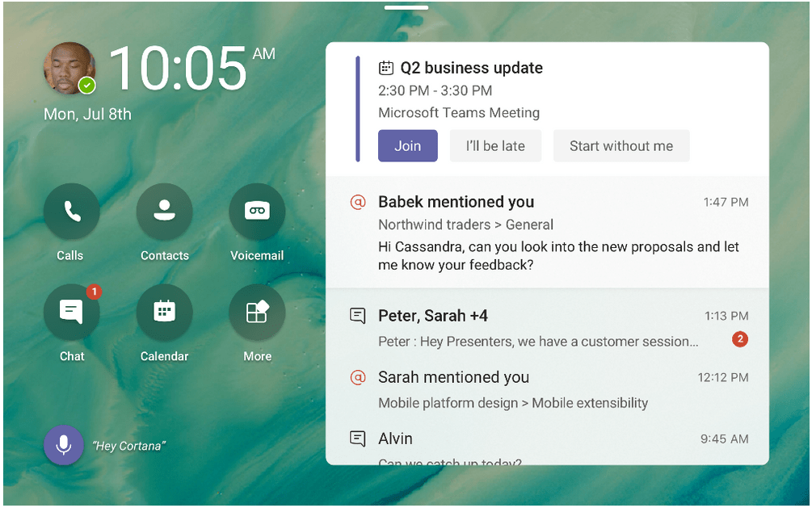The width and height of the screenshot is (812, 508).
Task: Open the More apps icon
Action: (257, 313)
